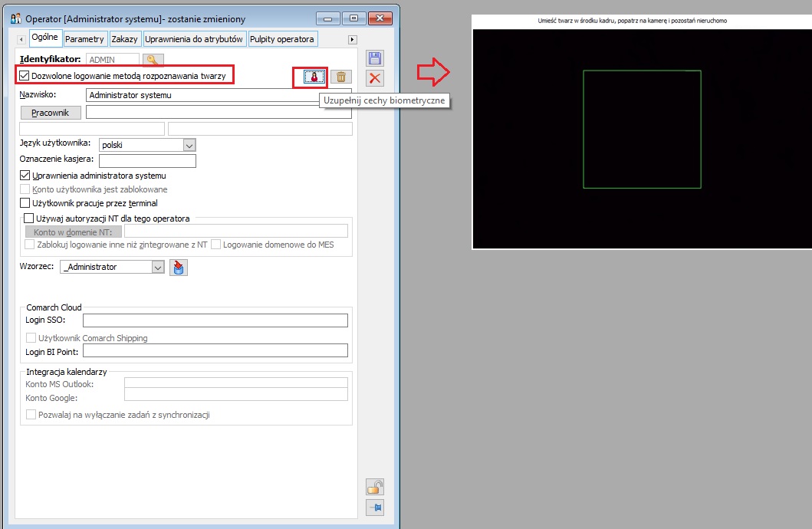Click the key icon next to Identyfikator
This screenshot has width=812, height=529.
[x=153, y=60]
